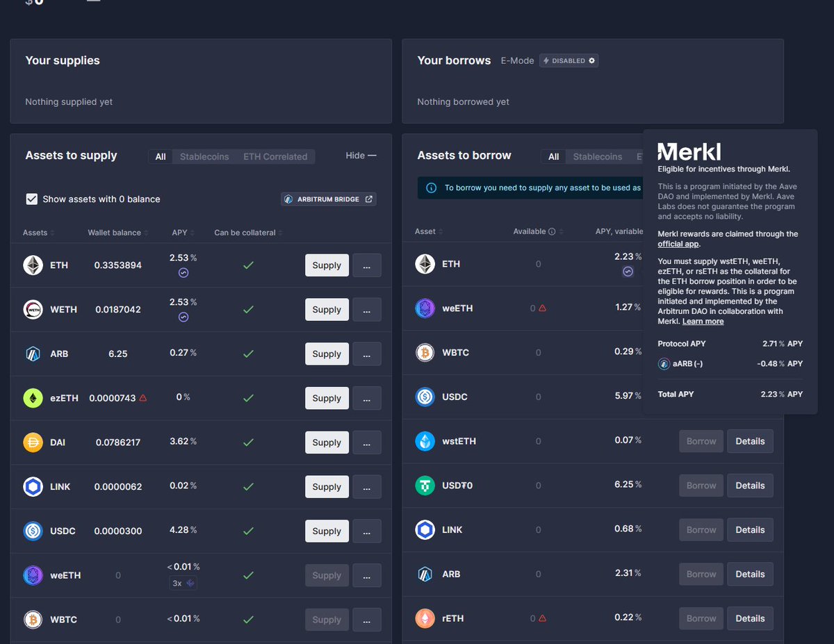Click the ARB token icon in Assets to borrow
This screenshot has width=834, height=644.
coord(425,575)
